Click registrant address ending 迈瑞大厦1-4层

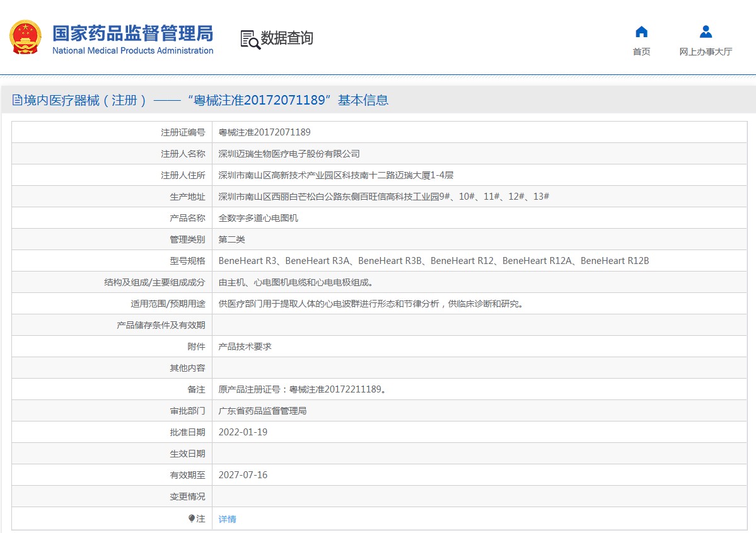(335, 175)
